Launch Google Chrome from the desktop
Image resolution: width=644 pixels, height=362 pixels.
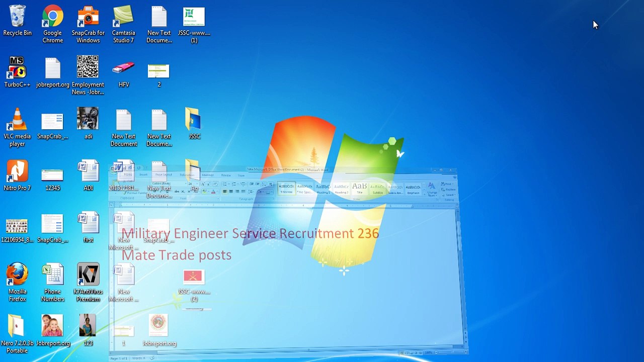[52, 24]
